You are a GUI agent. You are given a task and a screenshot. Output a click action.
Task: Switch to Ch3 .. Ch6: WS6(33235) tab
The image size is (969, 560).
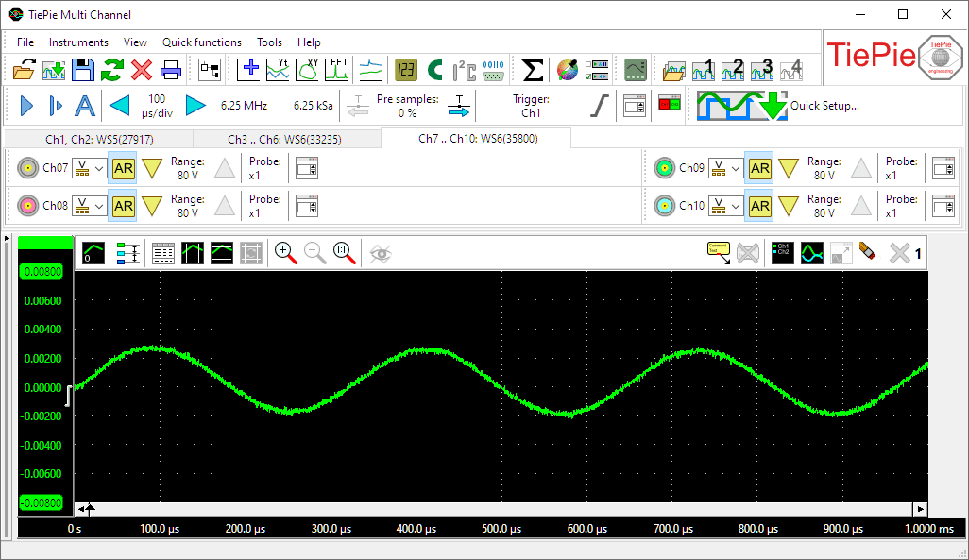tap(284, 139)
